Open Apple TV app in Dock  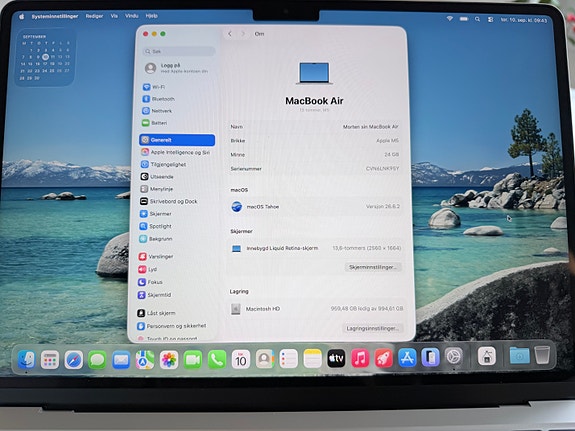(336, 358)
